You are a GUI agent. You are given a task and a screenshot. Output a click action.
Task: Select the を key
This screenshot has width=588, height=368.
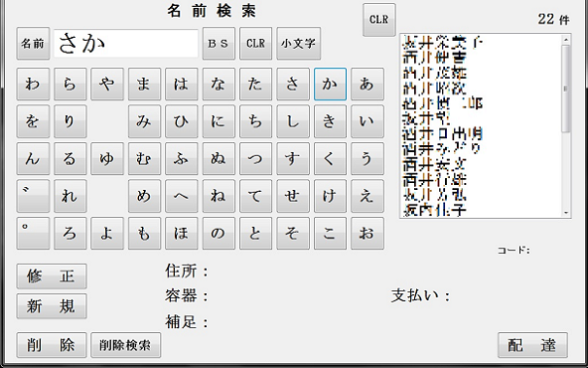pos(33,121)
